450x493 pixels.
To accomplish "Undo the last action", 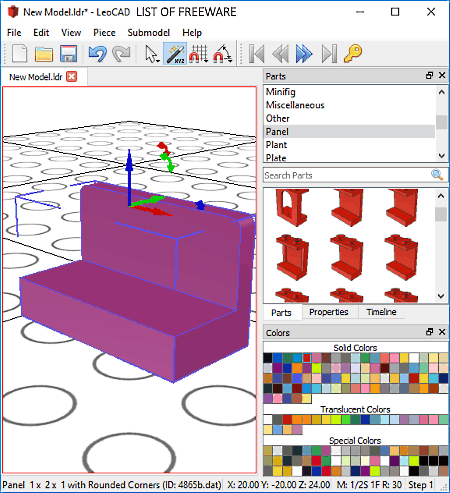I will point(97,53).
